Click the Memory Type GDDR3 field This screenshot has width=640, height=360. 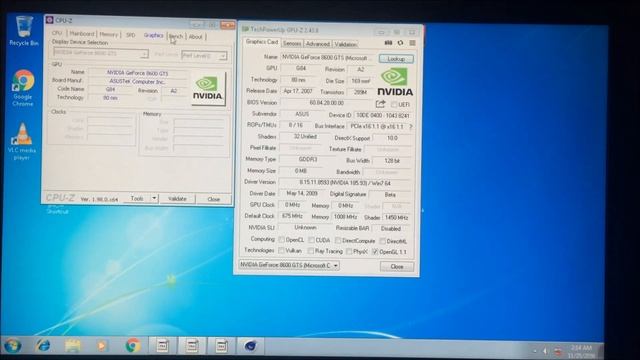pos(308,160)
